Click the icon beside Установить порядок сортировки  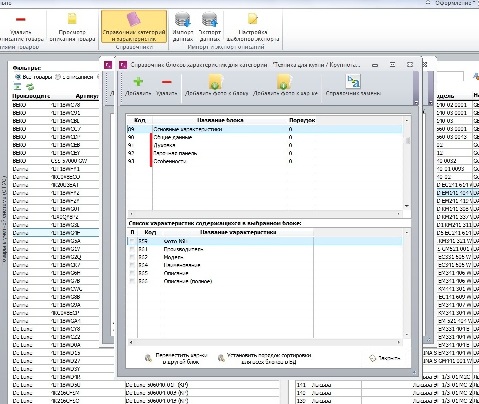(x=221, y=358)
